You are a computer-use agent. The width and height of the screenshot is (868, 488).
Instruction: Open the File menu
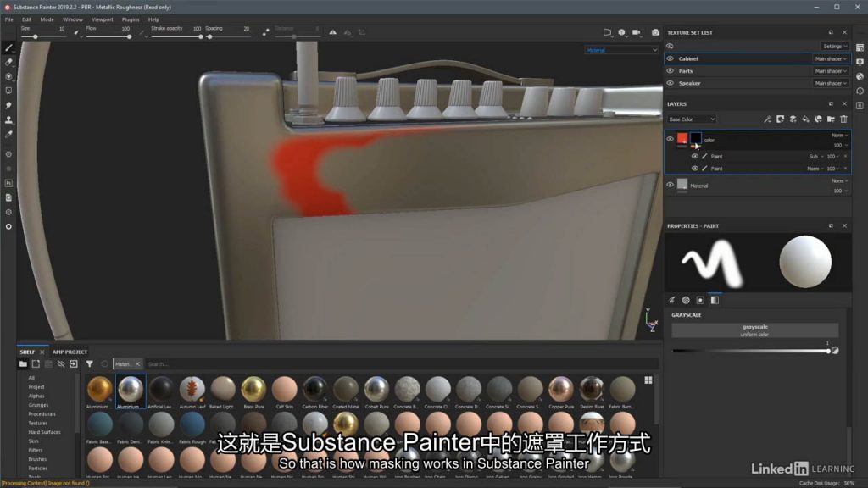click(8, 19)
